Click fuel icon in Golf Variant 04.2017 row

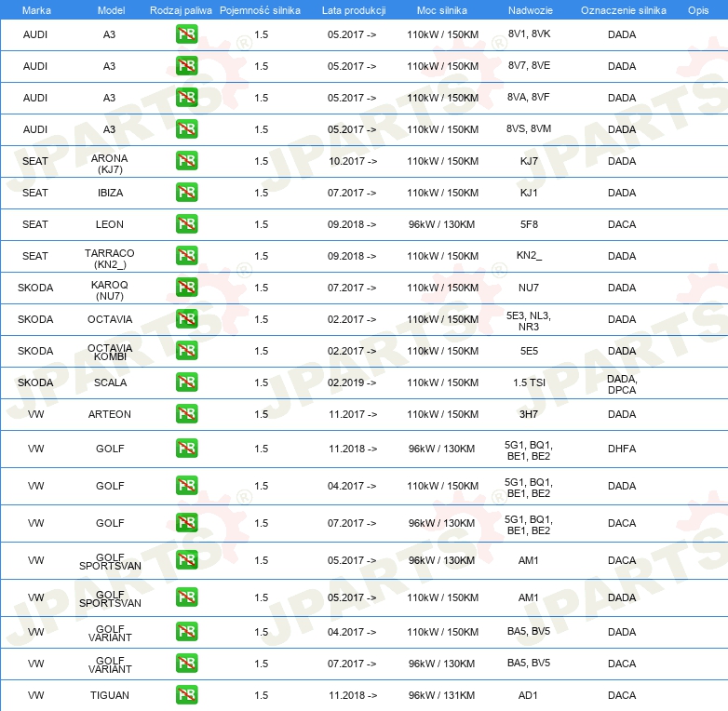pyautogui.click(x=186, y=632)
